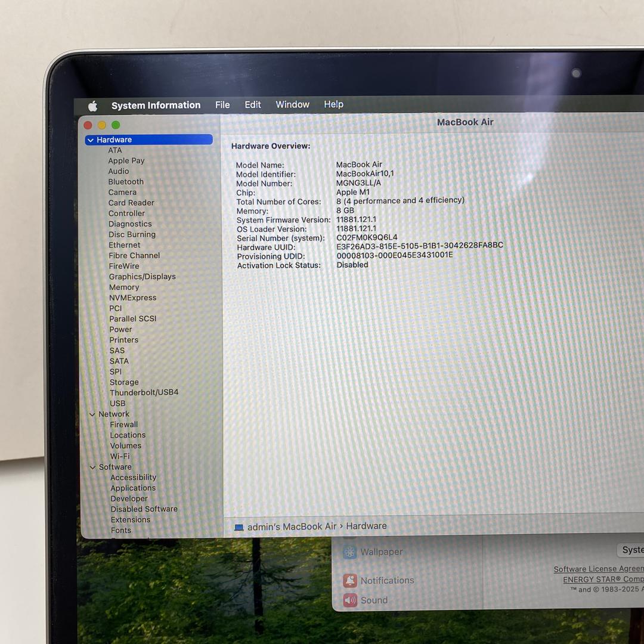644x644 pixels.
Task: Click the Hardware UUID value
Action: [419, 246]
